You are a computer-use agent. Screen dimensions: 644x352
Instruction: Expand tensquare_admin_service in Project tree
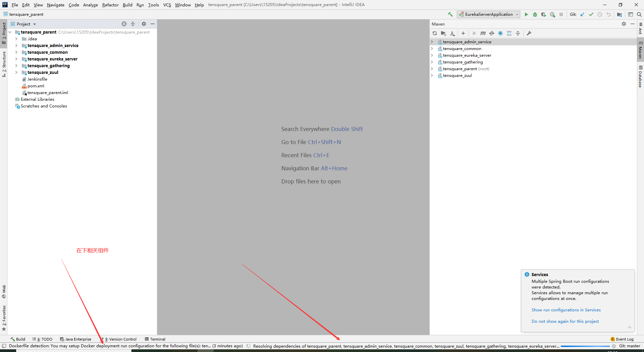click(x=16, y=46)
